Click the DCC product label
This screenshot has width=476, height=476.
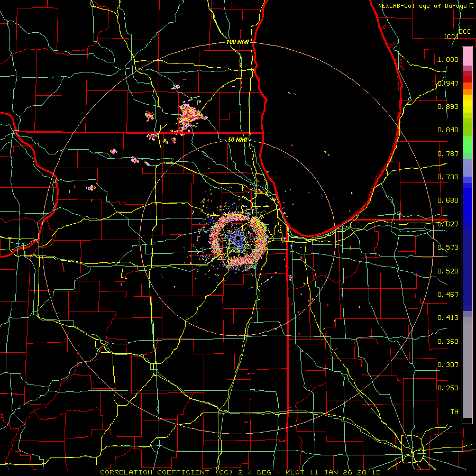(464, 32)
